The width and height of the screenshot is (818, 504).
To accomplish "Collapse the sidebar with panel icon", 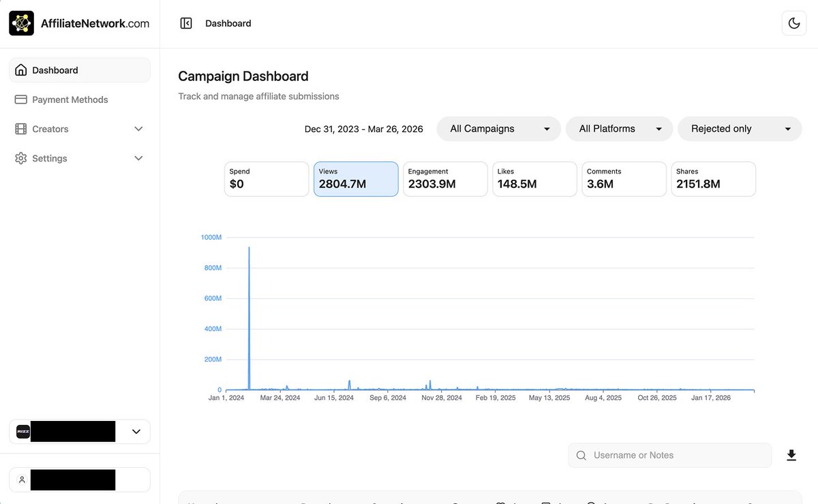I will [186, 23].
